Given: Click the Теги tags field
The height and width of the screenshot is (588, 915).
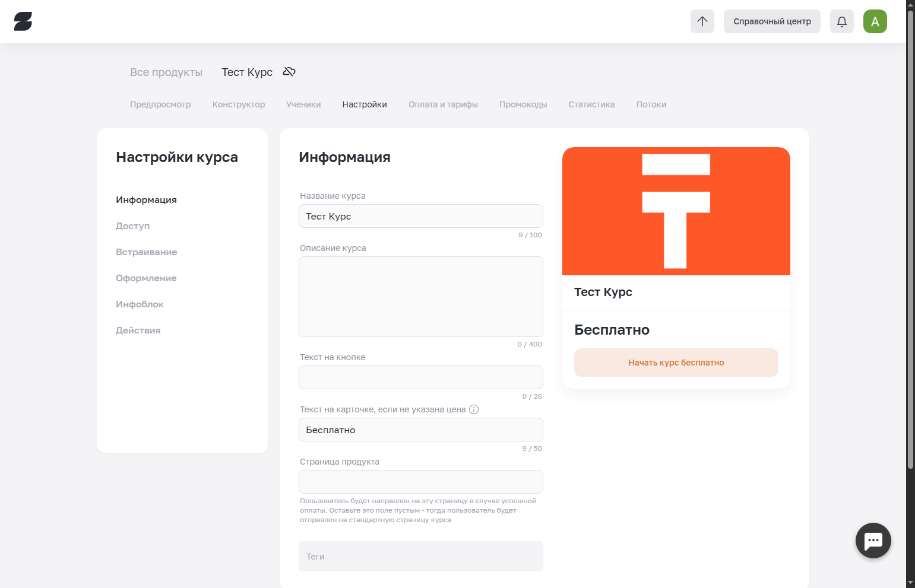Looking at the screenshot, I should (421, 557).
